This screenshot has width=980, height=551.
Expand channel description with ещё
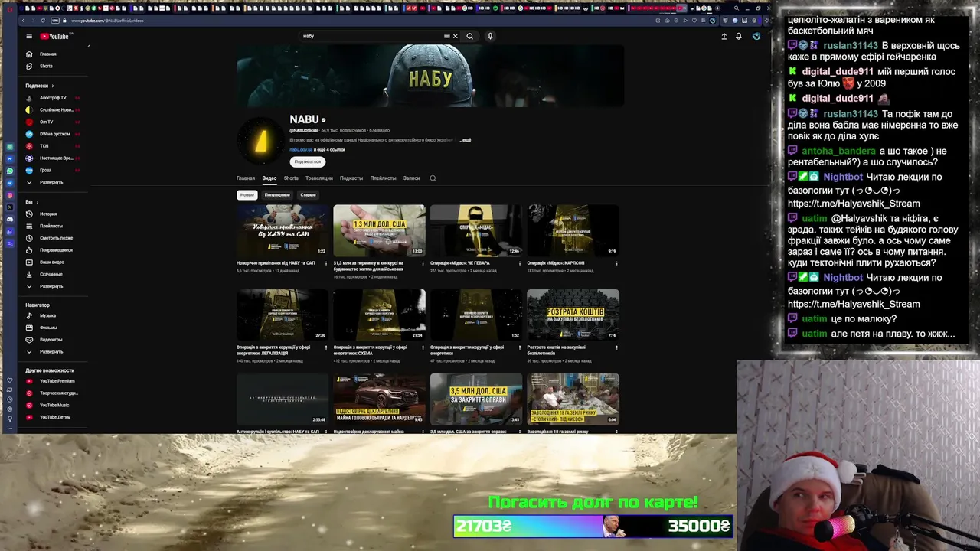(x=466, y=140)
